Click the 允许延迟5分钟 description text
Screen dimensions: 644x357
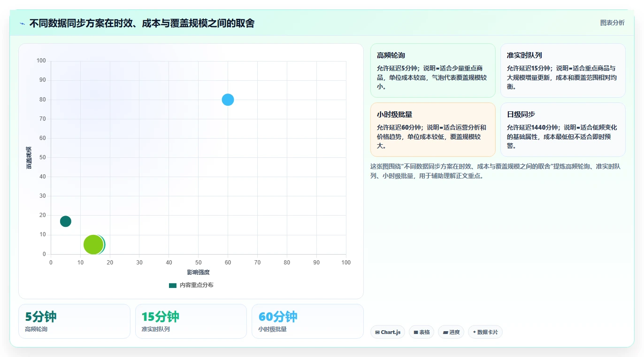click(432, 78)
